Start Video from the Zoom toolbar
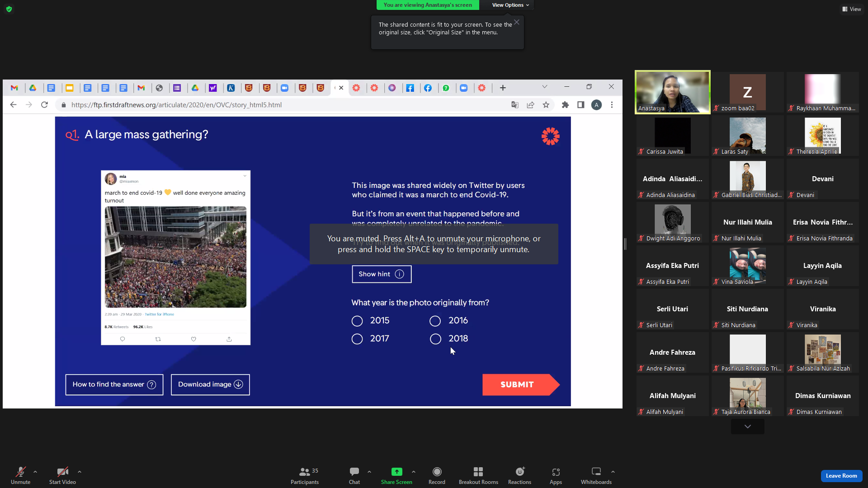Image resolution: width=868 pixels, height=488 pixels. pos(62,475)
